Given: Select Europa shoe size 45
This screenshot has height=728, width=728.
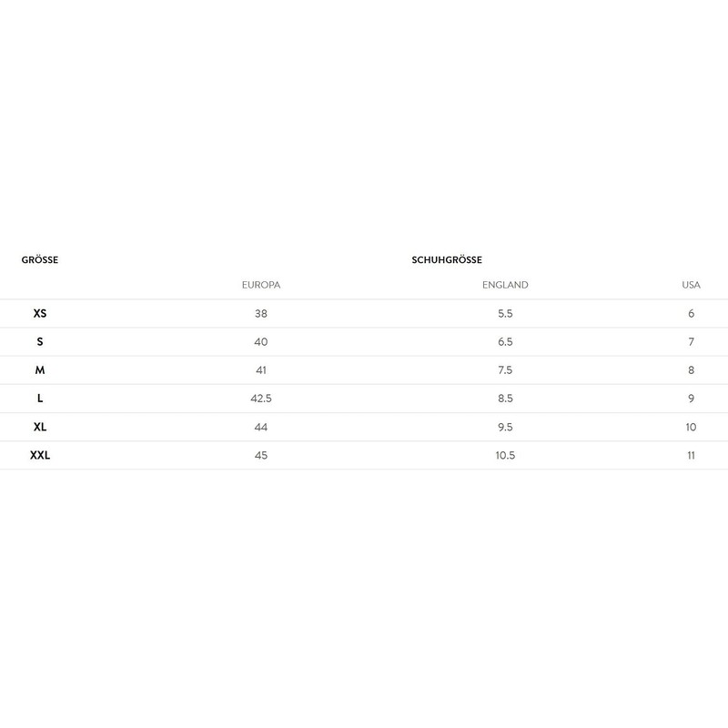Looking at the screenshot, I should pyautogui.click(x=261, y=455).
